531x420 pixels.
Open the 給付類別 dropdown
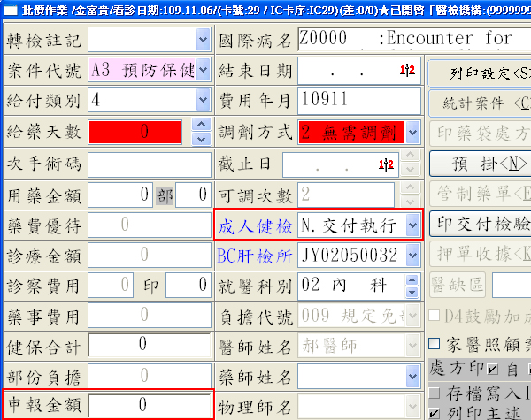coord(203,99)
